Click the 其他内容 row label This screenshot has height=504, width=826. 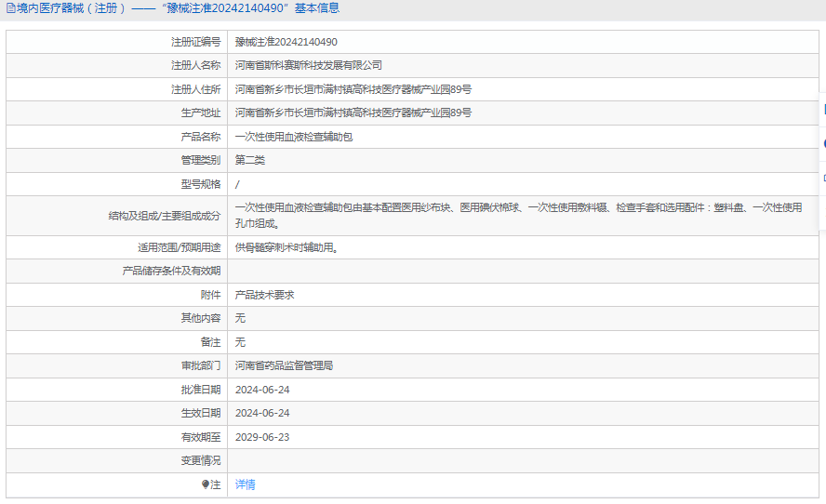(201, 318)
